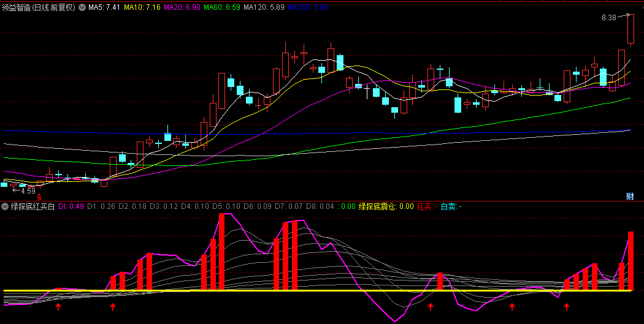Select the yellow 绿探底震仓 label
Viewport: 644px width, 324px height.
[x=377, y=206]
